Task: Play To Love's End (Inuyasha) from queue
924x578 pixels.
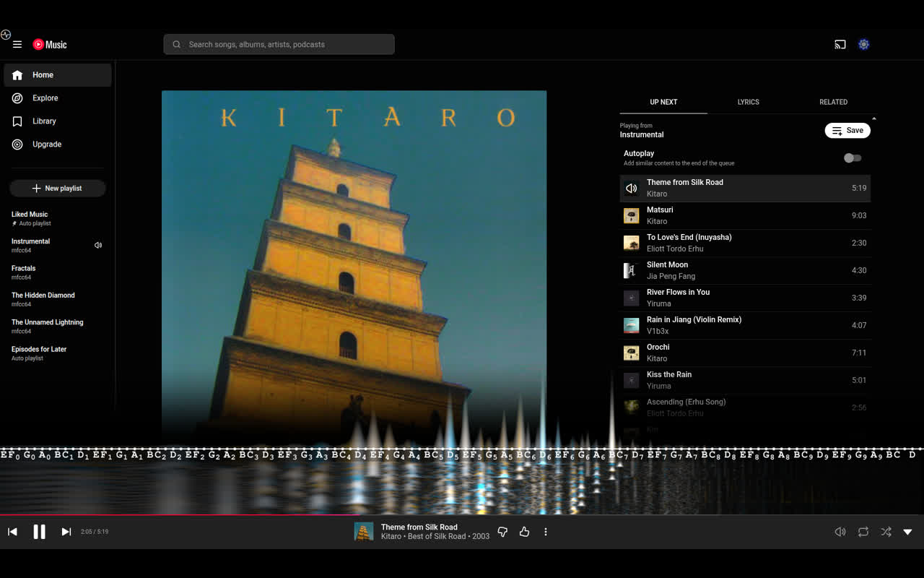Action: pyautogui.click(x=745, y=243)
